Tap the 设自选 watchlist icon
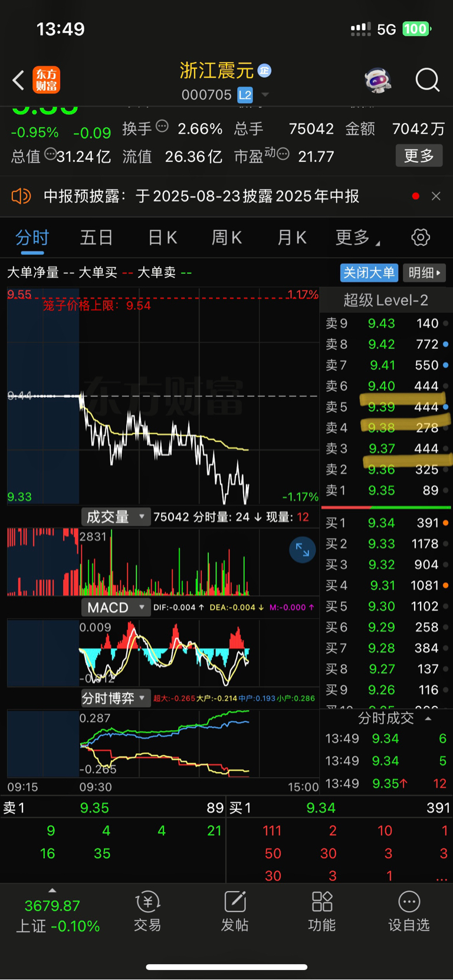The image size is (453, 980). 409,911
